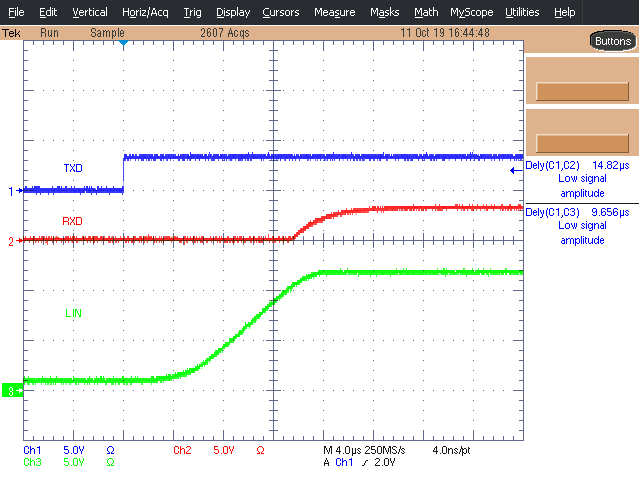This screenshot has height=480, width=640.
Task: Click the trigger position marker atop the graticule
Action: coord(123,45)
